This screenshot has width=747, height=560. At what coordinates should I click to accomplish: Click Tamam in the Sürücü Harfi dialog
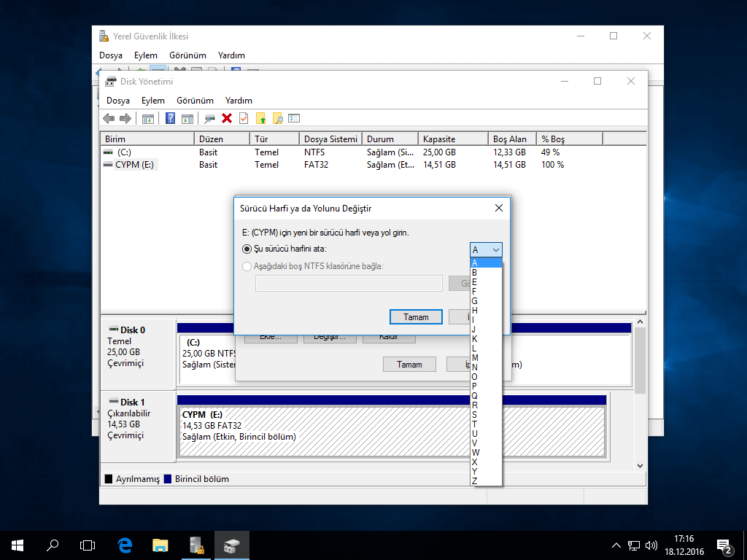click(x=414, y=317)
